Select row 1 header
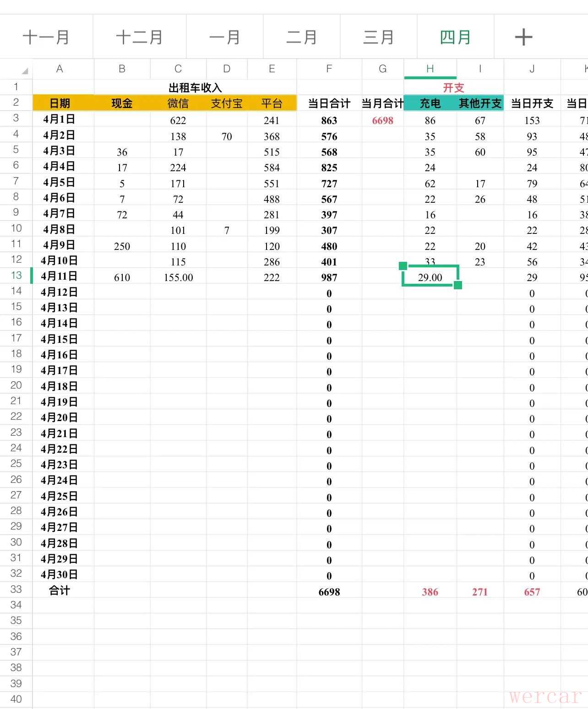The image size is (588, 709). [x=16, y=87]
